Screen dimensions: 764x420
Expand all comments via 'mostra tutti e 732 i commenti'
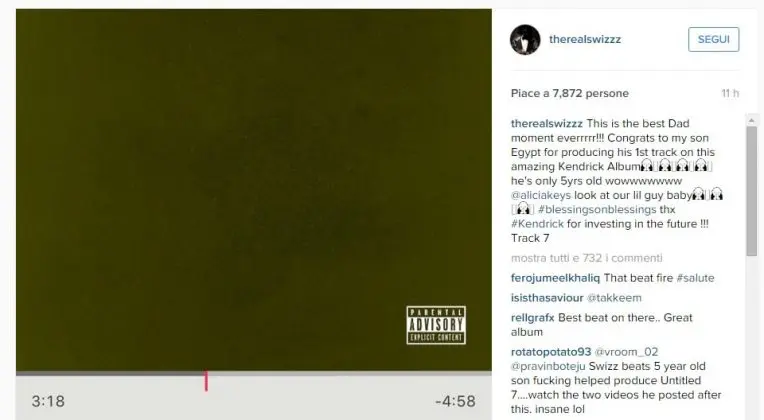pos(587,258)
